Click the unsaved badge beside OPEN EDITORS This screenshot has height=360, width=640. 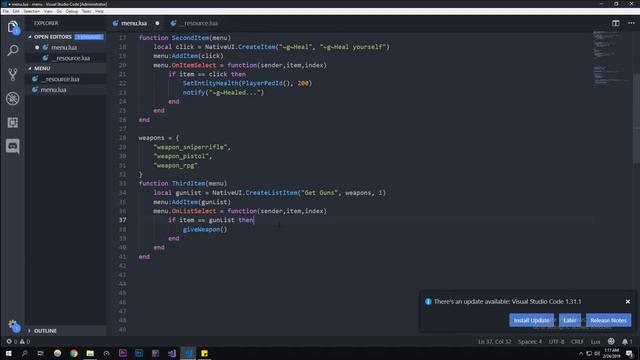click(89, 37)
